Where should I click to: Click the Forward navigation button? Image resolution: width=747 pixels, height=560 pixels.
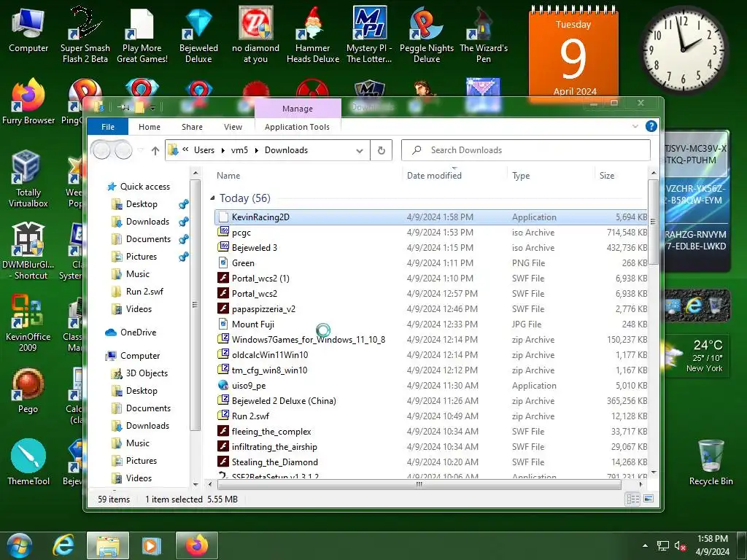point(123,150)
